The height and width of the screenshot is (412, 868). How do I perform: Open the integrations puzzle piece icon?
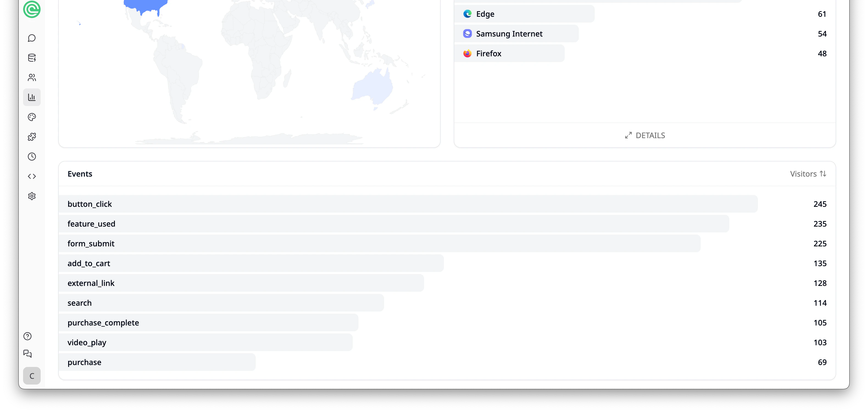tap(32, 137)
